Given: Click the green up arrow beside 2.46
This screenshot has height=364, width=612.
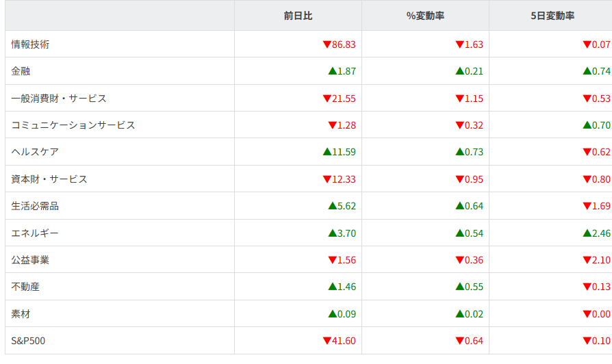Looking at the screenshot, I should [587, 233].
